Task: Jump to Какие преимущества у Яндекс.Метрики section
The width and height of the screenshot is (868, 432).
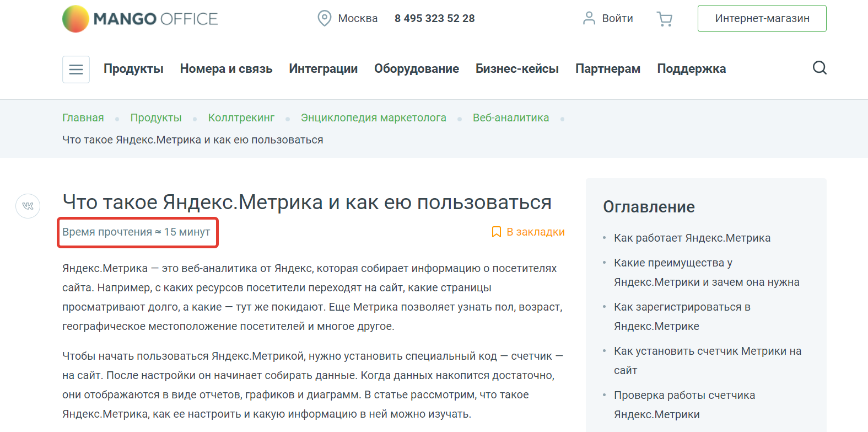Action: tap(707, 273)
